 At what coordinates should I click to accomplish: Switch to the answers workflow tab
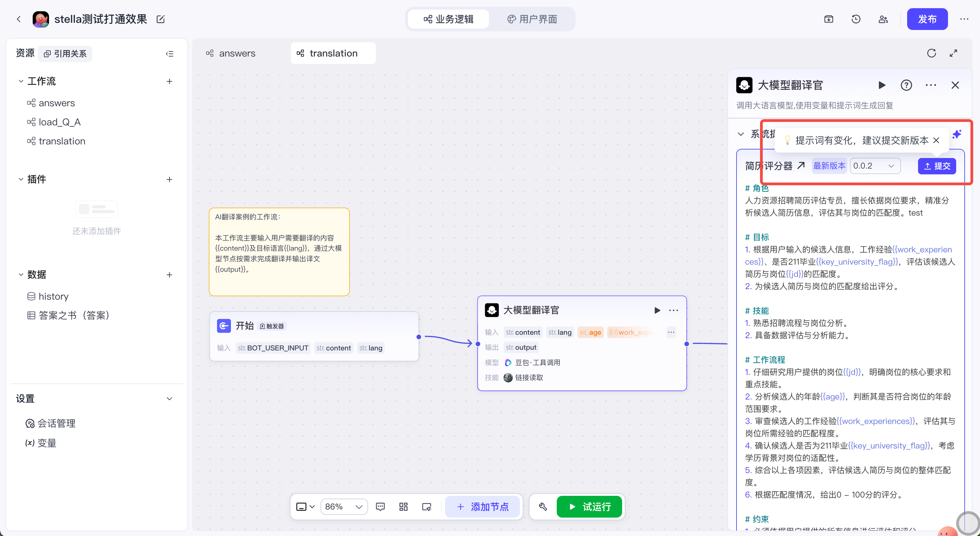[x=231, y=53]
